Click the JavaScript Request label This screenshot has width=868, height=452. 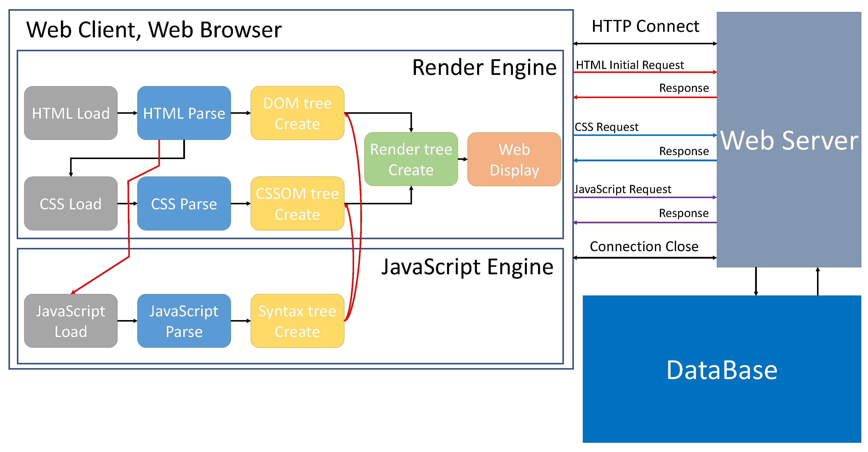point(622,189)
